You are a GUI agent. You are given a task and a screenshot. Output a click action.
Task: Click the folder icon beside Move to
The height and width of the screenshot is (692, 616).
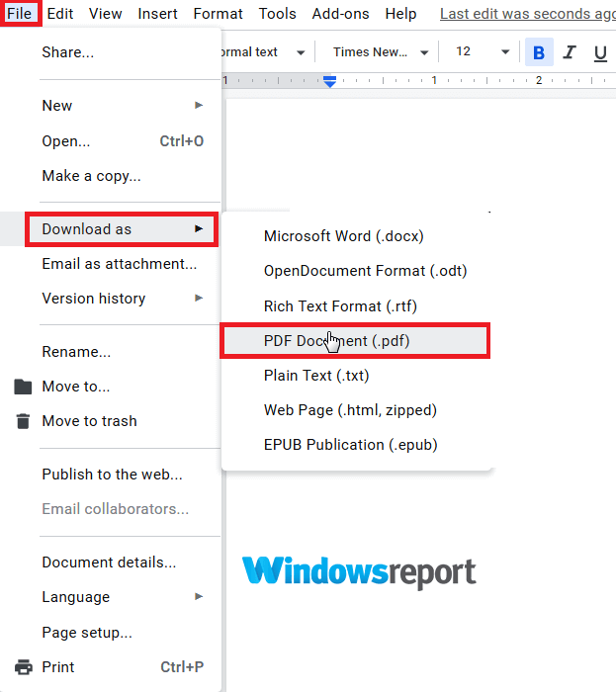click(x=23, y=387)
